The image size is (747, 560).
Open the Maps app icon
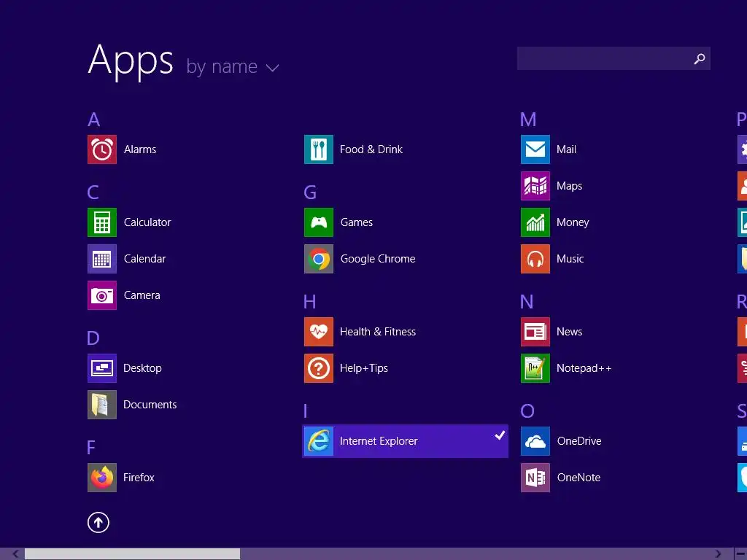[535, 186]
